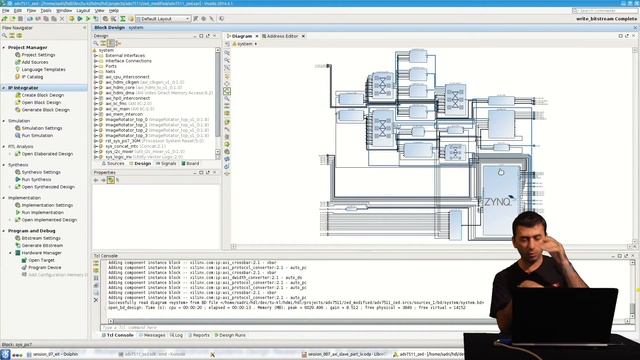
Task: Expand axi_hdmi_dma tree node
Action: click(96, 93)
